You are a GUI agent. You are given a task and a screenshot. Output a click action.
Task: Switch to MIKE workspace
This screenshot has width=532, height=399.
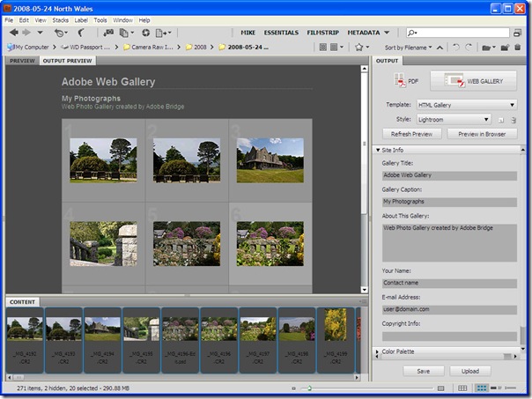pyautogui.click(x=248, y=33)
